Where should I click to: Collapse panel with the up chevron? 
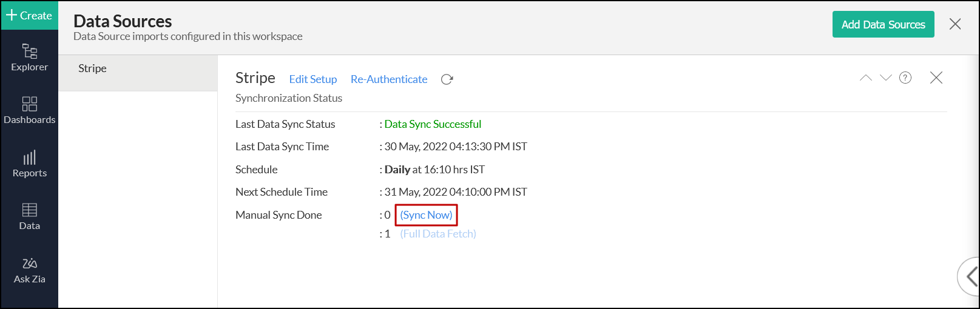pos(866,78)
